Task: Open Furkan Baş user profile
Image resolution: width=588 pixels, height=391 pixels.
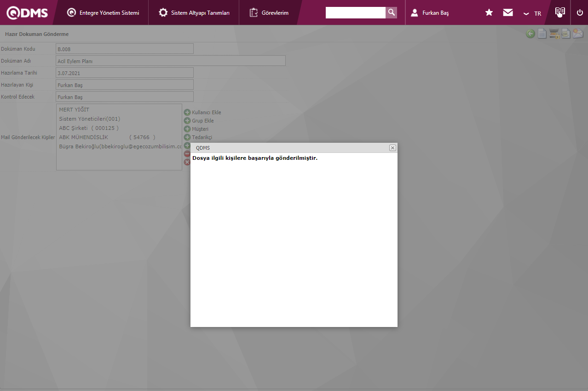Action: pyautogui.click(x=430, y=13)
